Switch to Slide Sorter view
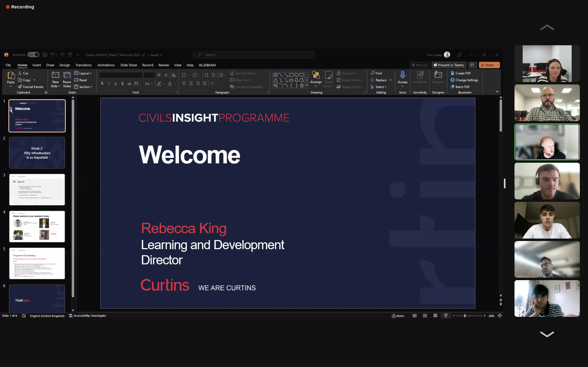The image size is (588, 367). tap(425, 316)
